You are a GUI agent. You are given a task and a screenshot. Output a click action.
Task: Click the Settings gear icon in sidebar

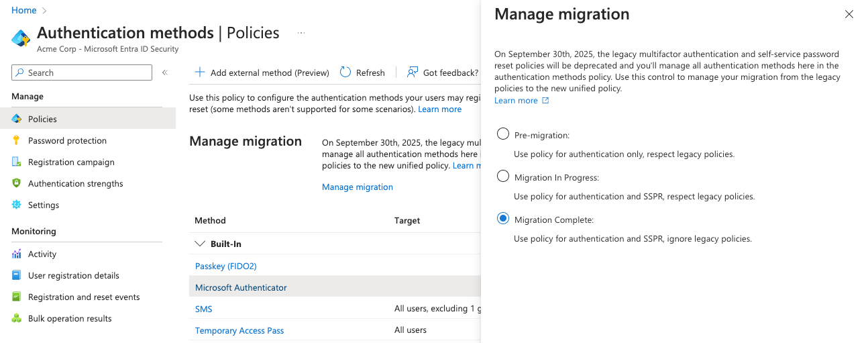coord(17,205)
